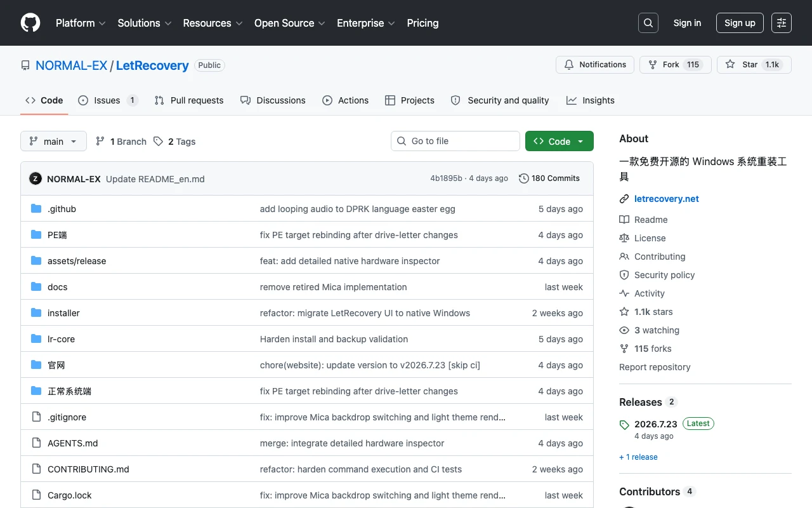Open the LetRecovery repository name link
Screen dimensions: 812x508
point(152,65)
